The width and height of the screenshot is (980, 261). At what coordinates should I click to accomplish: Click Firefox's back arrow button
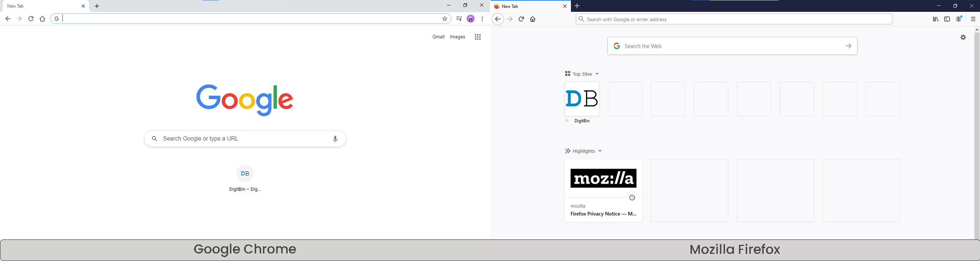[x=498, y=19]
